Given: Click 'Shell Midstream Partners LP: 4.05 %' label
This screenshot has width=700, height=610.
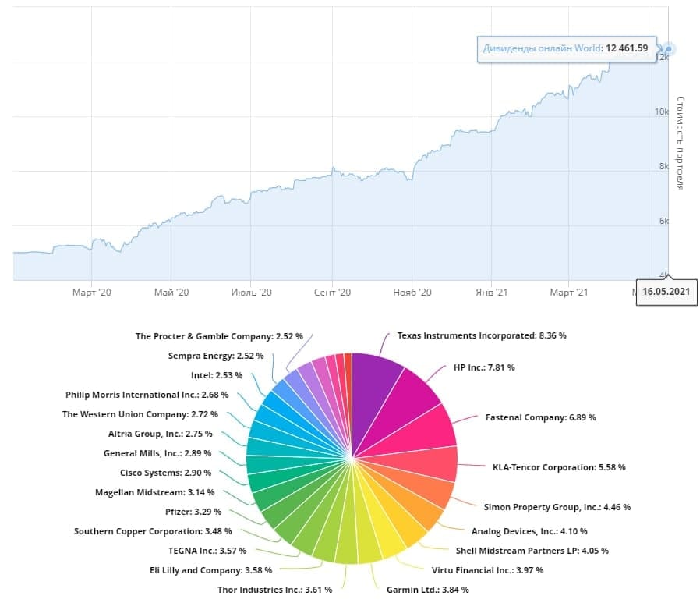Looking at the screenshot, I should point(532,551).
